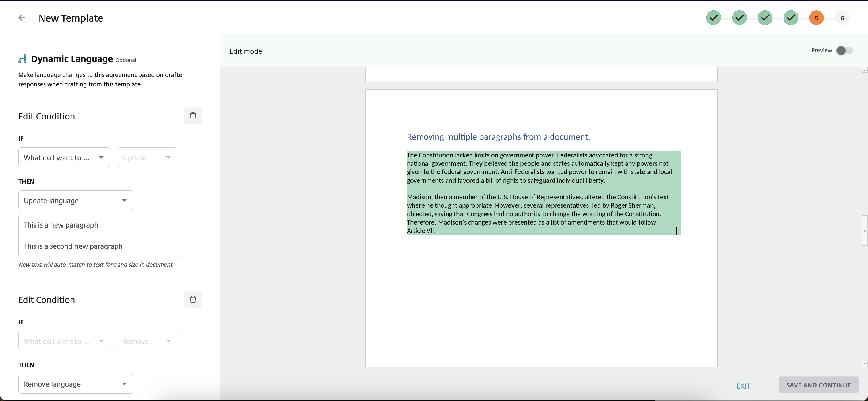Open completed step three checkmark
This screenshot has height=401, width=868.
click(765, 18)
